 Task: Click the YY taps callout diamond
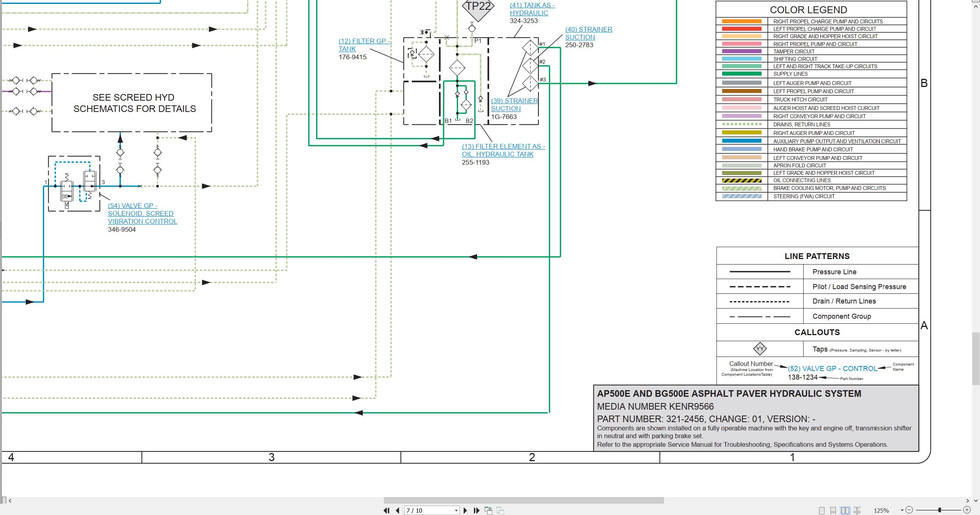[760, 348]
